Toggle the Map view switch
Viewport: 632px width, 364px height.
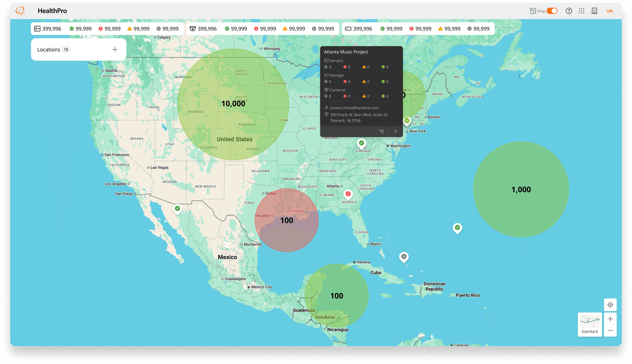tap(552, 11)
